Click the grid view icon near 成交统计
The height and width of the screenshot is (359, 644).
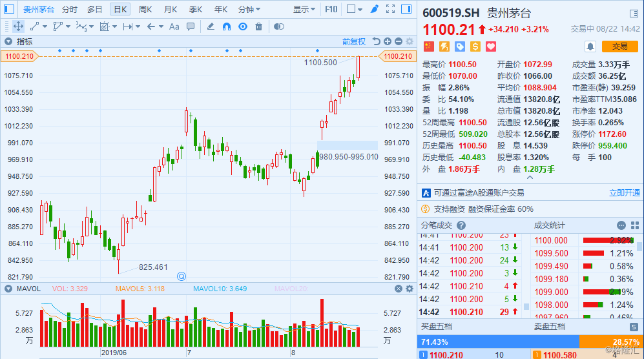[635, 225]
